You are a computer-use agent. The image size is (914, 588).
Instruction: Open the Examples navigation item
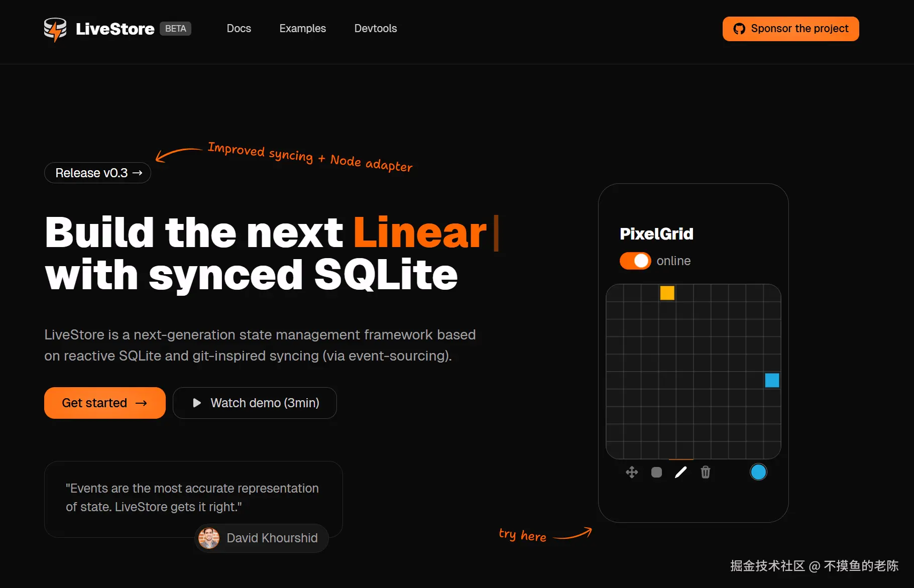click(303, 29)
